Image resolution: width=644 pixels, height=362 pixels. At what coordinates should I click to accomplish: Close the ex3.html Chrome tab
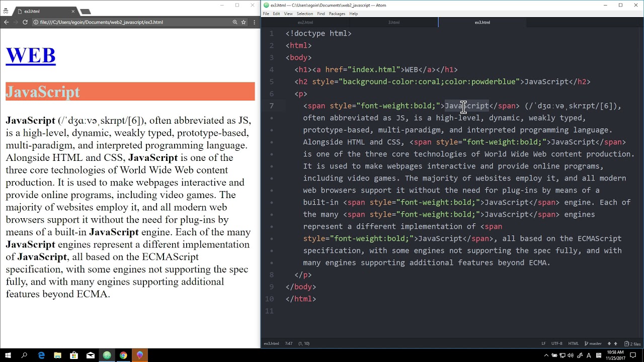[x=73, y=11]
